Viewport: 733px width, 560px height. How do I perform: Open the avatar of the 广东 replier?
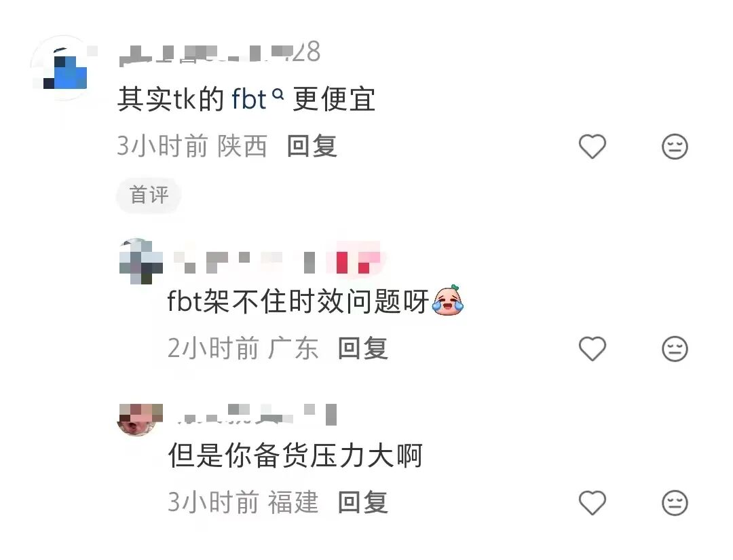pyautogui.click(x=140, y=261)
